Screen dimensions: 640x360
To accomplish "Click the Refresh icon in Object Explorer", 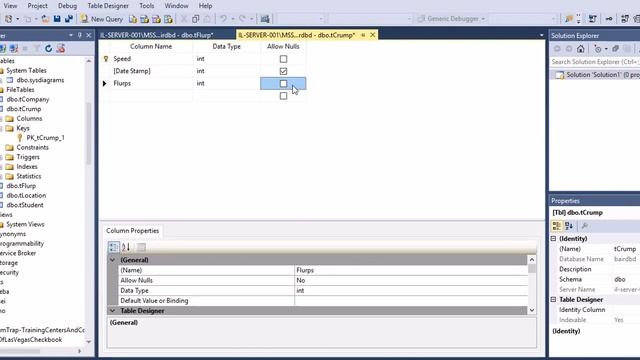I will coord(49,49).
